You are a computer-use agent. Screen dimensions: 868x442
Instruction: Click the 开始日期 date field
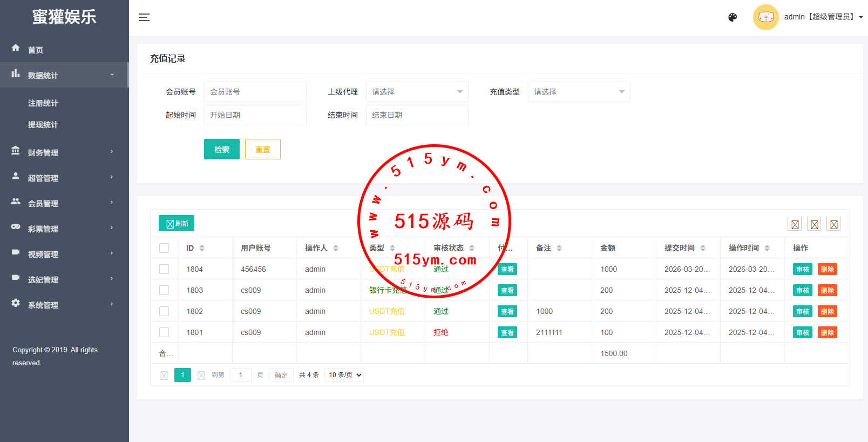[255, 115]
